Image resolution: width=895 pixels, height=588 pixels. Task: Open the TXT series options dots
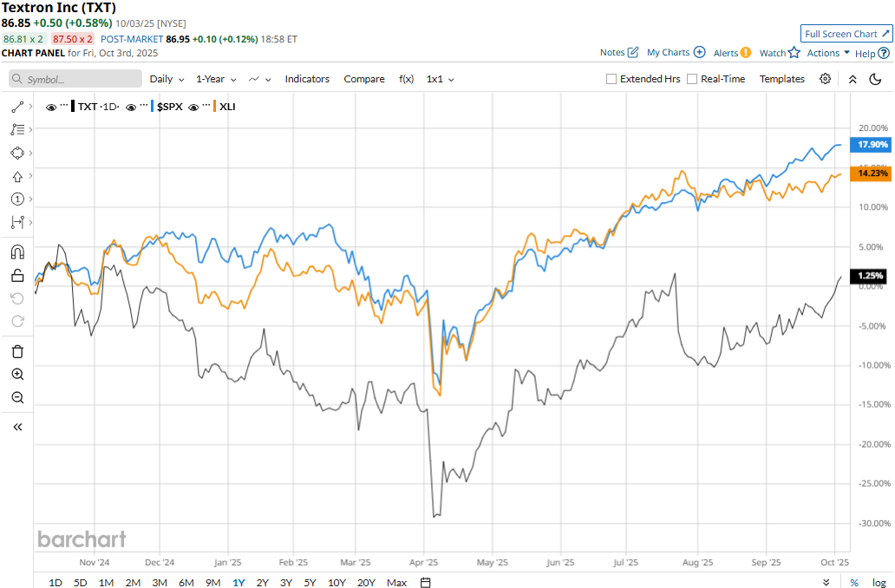[64, 106]
